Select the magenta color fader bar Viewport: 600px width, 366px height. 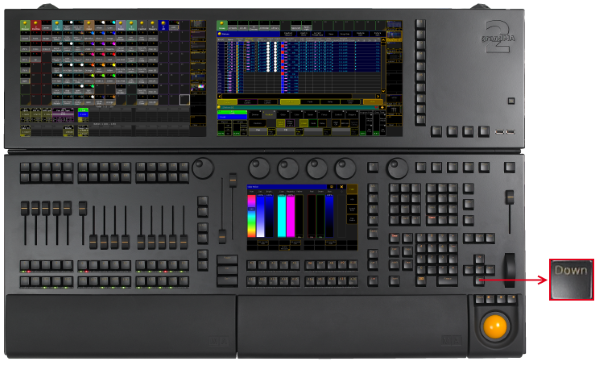[x=290, y=216]
